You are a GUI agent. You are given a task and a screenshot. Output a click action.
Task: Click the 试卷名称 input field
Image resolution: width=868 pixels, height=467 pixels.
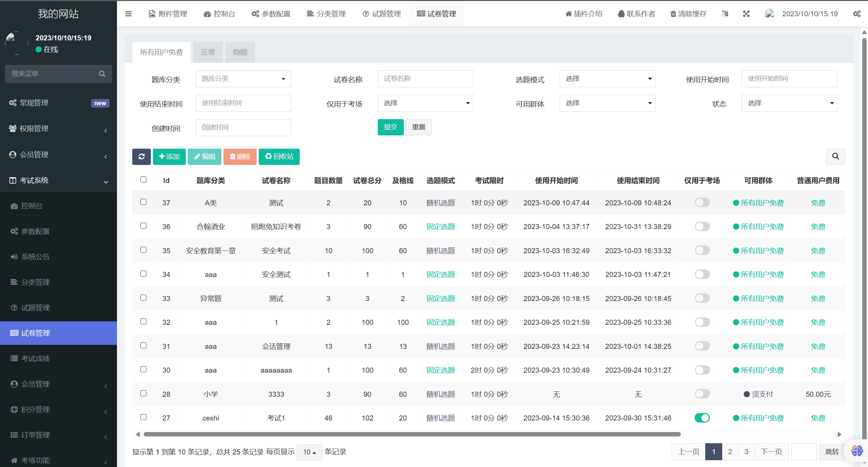[x=426, y=78]
